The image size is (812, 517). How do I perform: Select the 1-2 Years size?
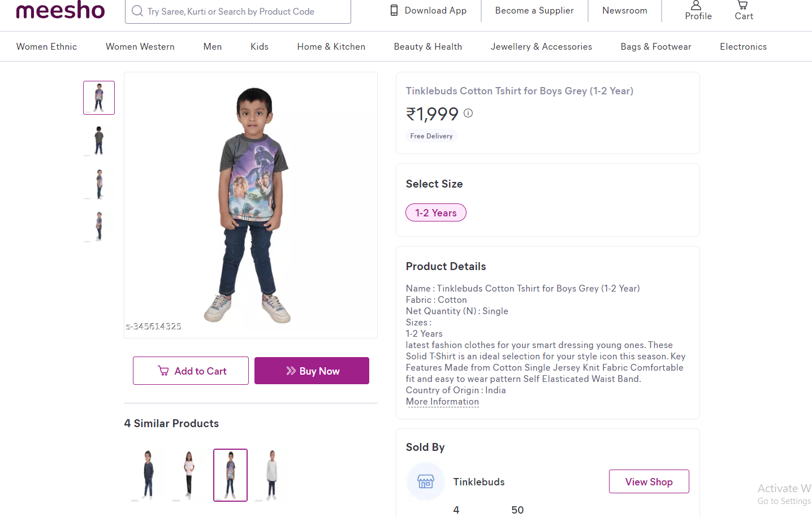pyautogui.click(x=435, y=213)
